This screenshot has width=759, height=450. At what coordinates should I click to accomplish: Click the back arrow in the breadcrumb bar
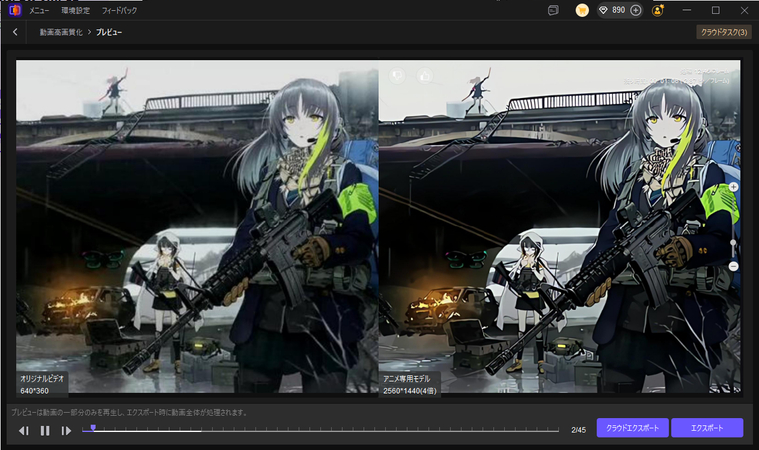pyautogui.click(x=15, y=32)
